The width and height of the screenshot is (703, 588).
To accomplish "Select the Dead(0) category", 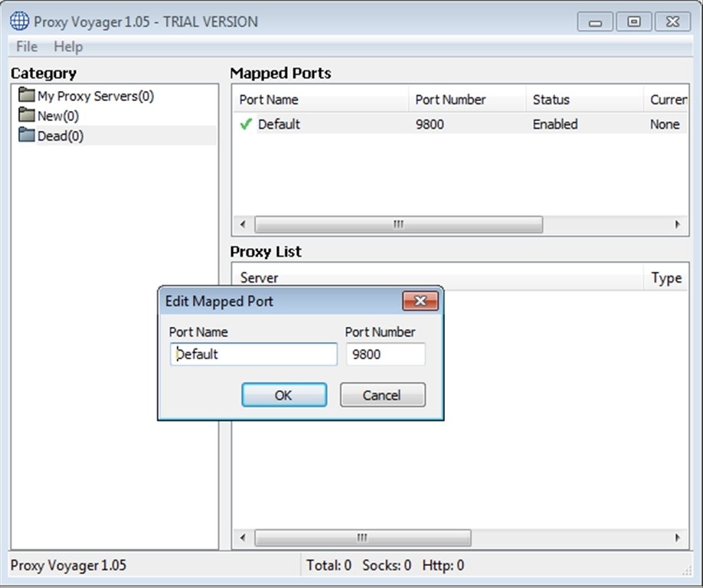I will 60,136.
